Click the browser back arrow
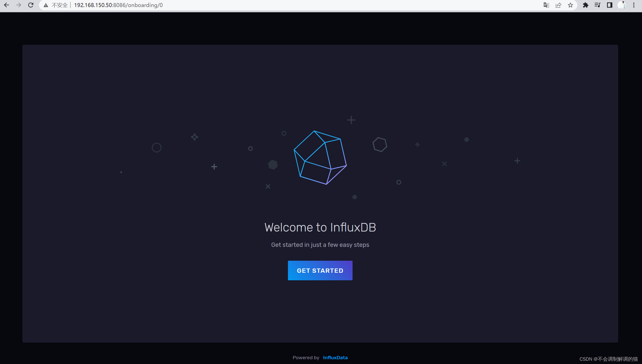642x364 pixels. (7, 5)
